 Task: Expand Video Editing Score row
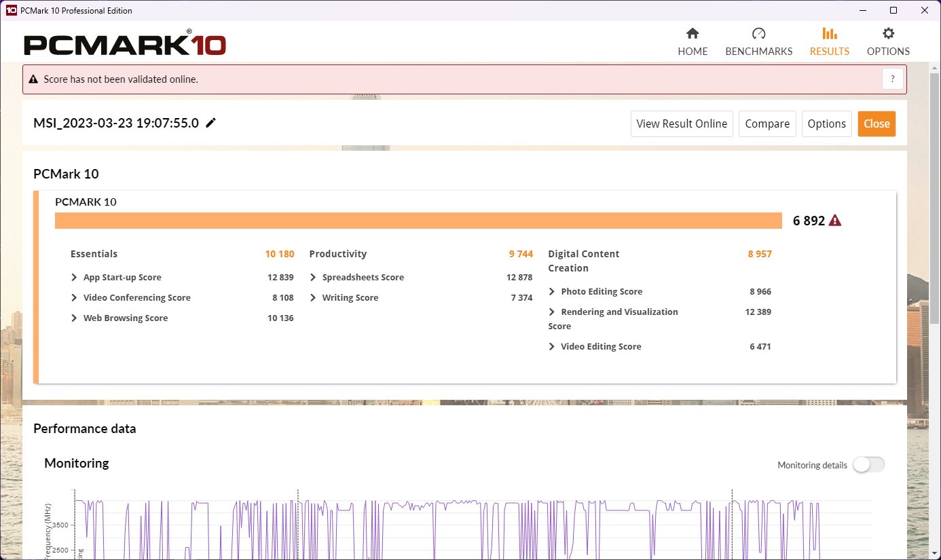click(552, 347)
